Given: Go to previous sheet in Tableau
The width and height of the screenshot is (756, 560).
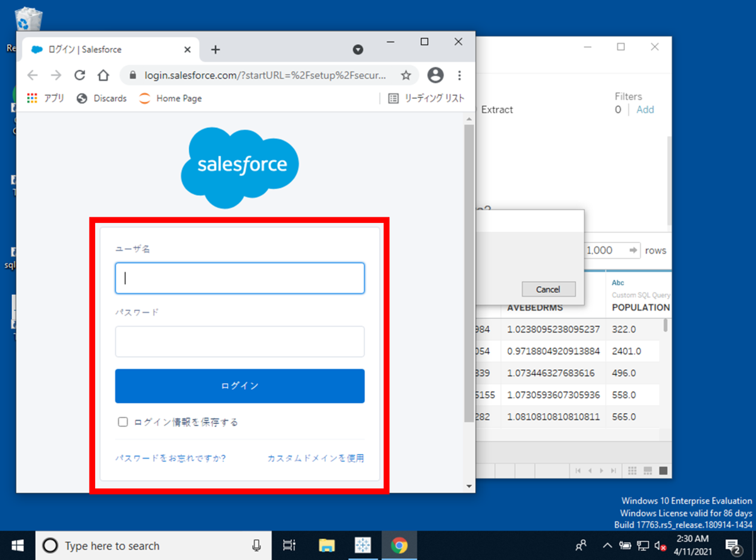Looking at the screenshot, I should click(590, 471).
